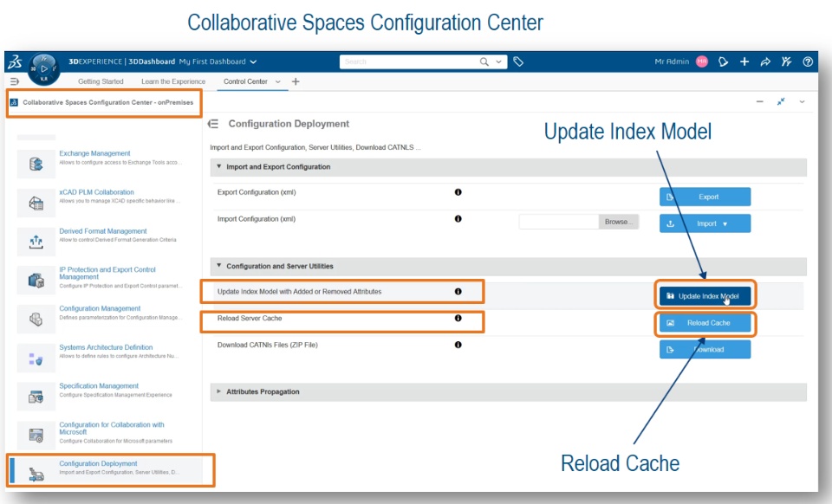Open the search options dropdown arrow
Image resolution: width=832 pixels, height=504 pixels.
tap(499, 62)
